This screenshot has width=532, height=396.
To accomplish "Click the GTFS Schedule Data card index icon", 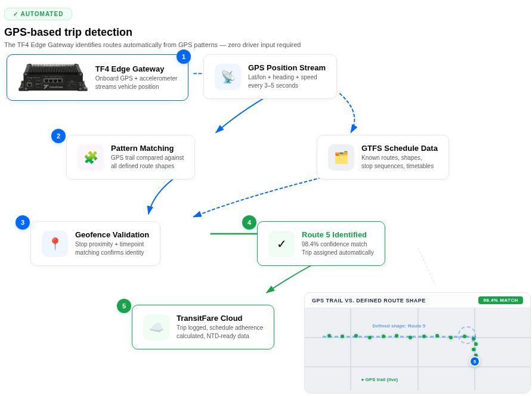I will coord(341,157).
